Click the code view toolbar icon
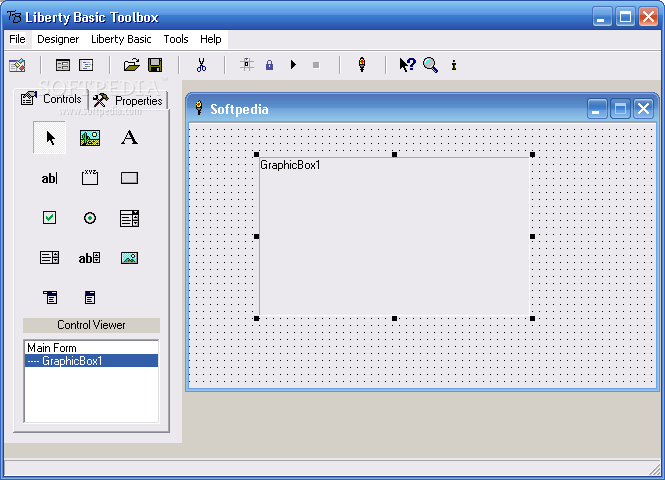The width and height of the screenshot is (665, 480). (x=86, y=65)
